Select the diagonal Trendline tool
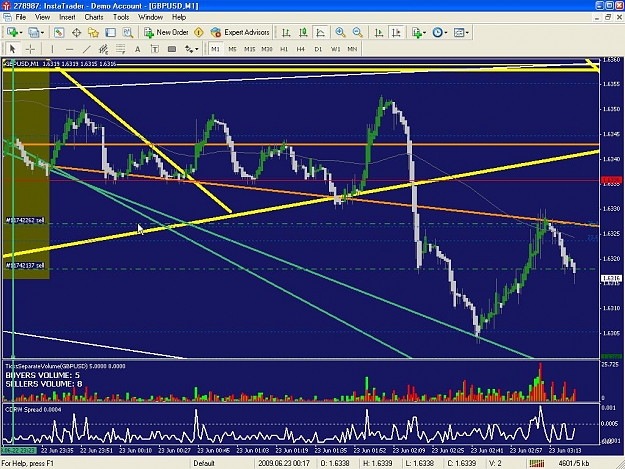Screen dimensions: 625x469 pyautogui.click(x=86, y=49)
